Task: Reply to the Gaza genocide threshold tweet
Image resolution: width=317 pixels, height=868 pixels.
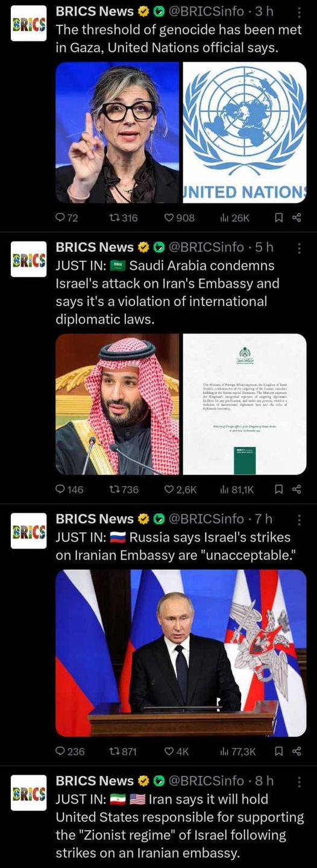Action: tap(66, 217)
